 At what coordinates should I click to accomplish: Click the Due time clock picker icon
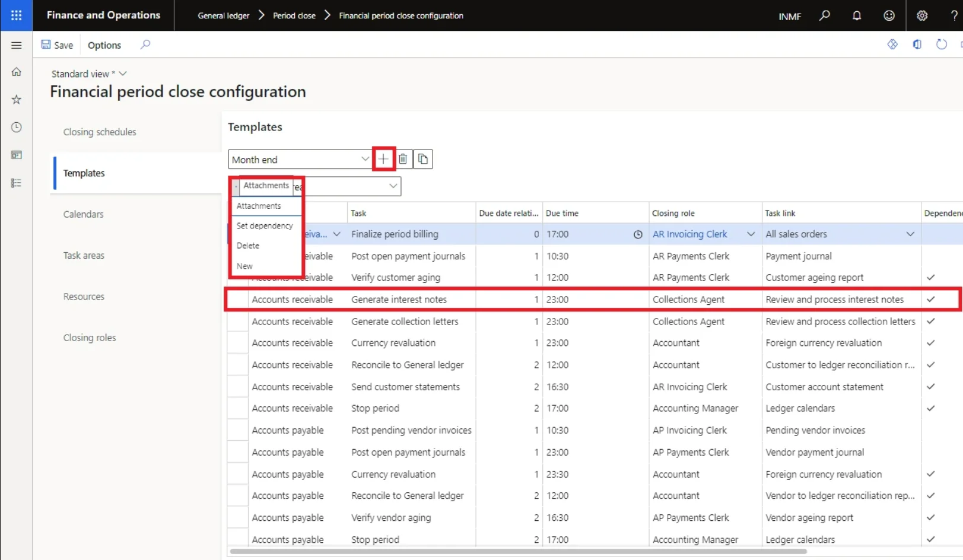[638, 234]
